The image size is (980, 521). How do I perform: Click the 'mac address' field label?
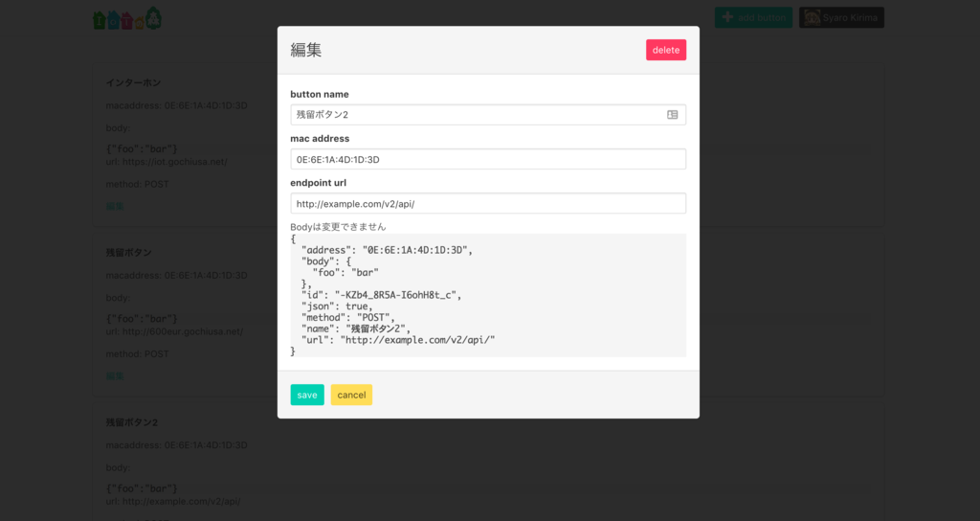coord(320,138)
